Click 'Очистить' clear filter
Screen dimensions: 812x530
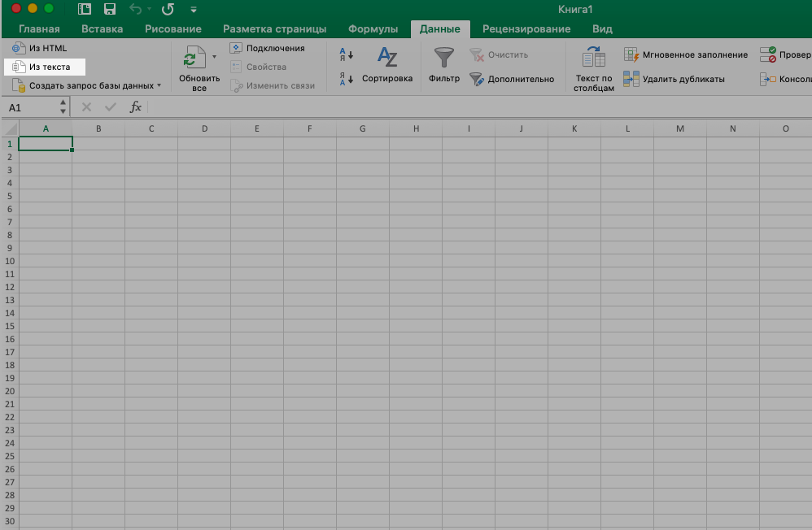pos(499,54)
